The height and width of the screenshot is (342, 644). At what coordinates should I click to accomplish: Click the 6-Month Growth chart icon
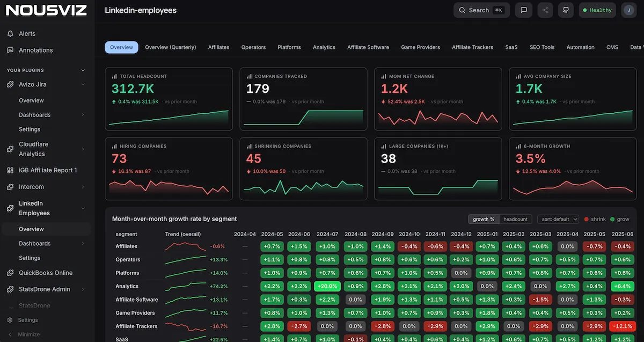click(x=518, y=146)
